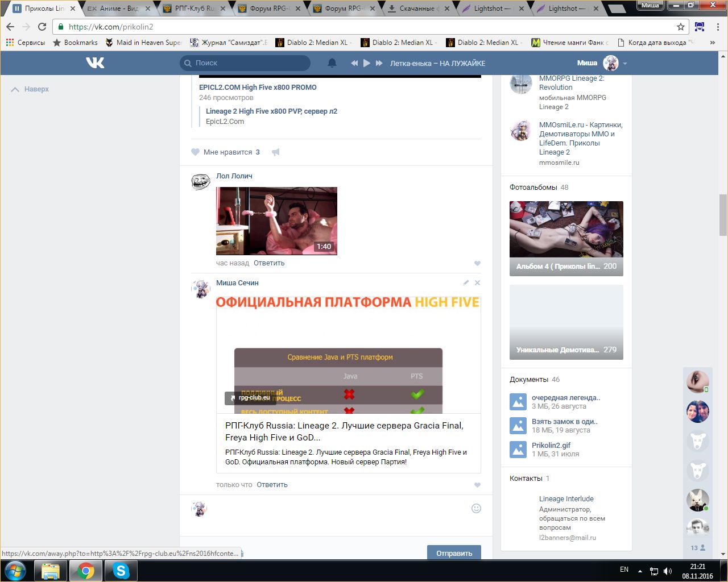Go back with the Наверх link
Image resolution: width=728 pixels, height=582 pixels.
[x=31, y=89]
